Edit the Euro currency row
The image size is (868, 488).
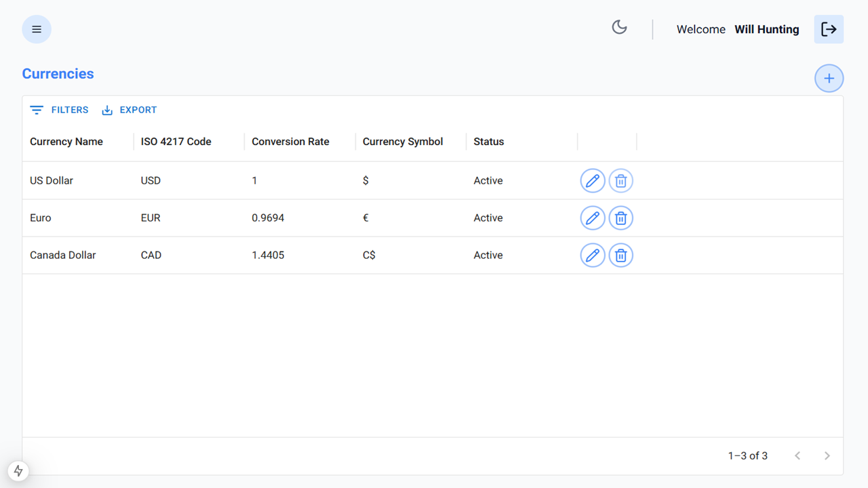click(593, 218)
